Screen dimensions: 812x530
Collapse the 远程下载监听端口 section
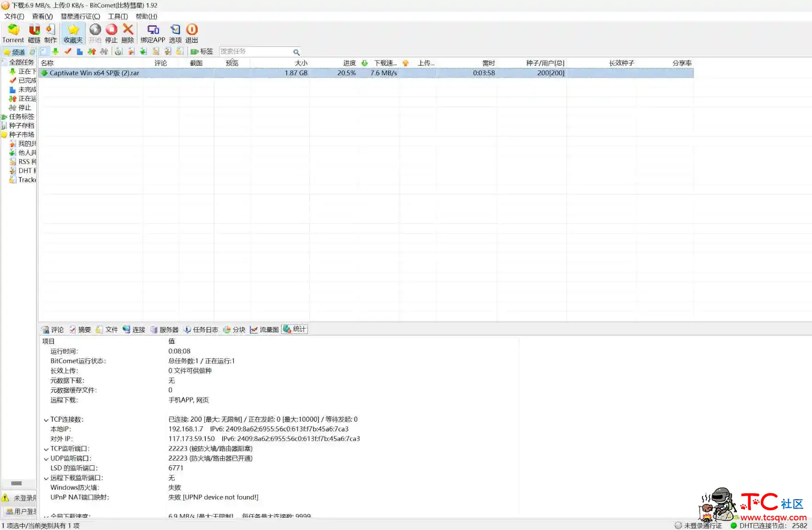click(46, 479)
